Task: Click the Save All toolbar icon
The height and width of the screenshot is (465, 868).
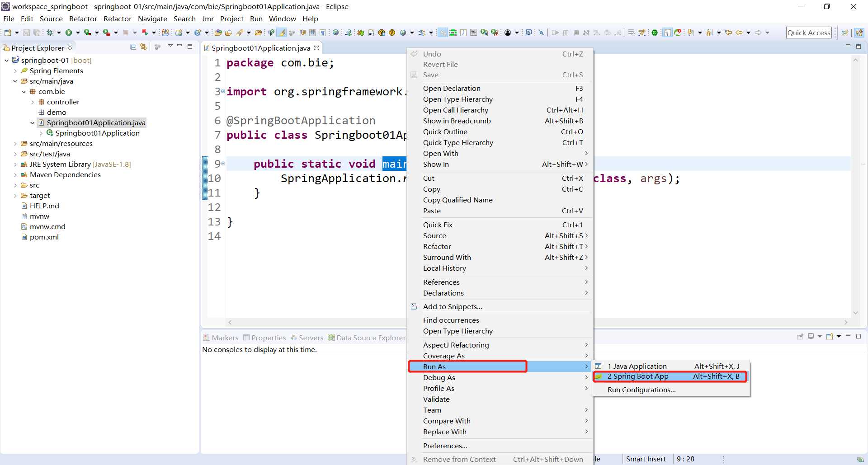Action: [37, 33]
